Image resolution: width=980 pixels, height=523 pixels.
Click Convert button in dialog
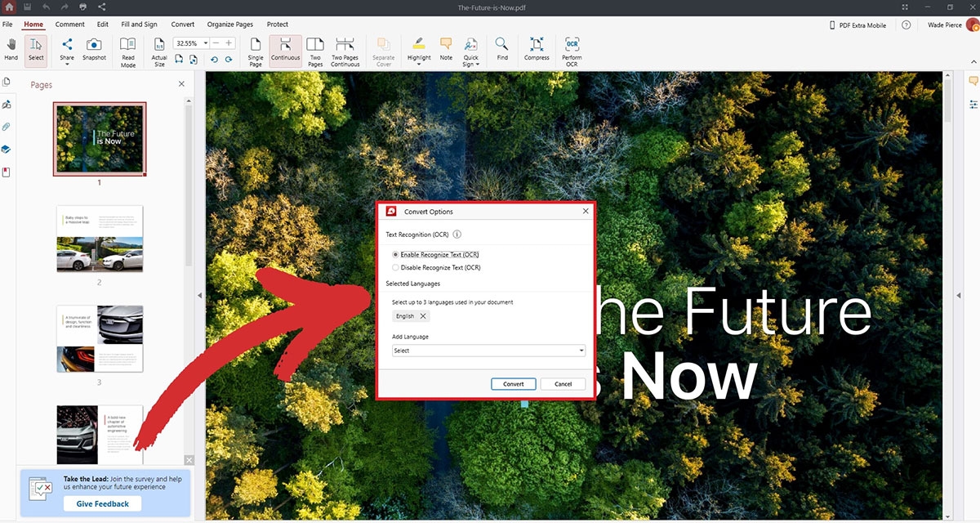click(514, 384)
